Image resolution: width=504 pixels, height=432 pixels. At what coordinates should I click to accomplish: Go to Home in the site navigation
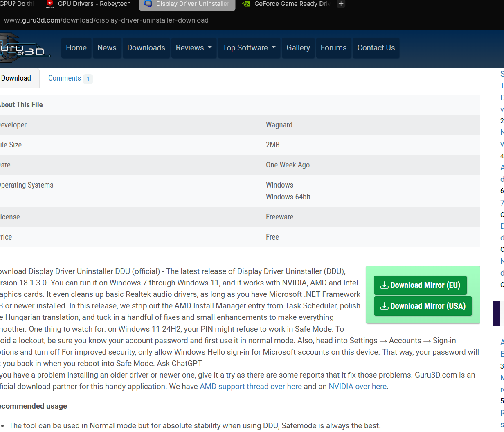76,48
